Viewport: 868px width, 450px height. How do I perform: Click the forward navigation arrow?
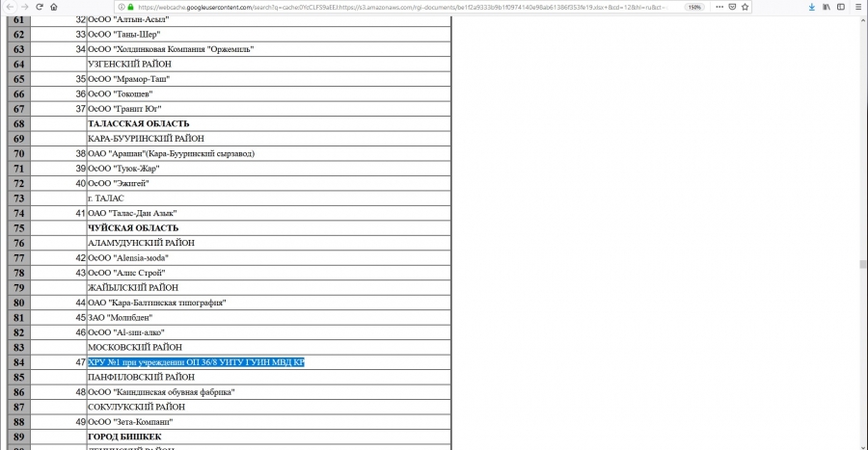(24, 7)
